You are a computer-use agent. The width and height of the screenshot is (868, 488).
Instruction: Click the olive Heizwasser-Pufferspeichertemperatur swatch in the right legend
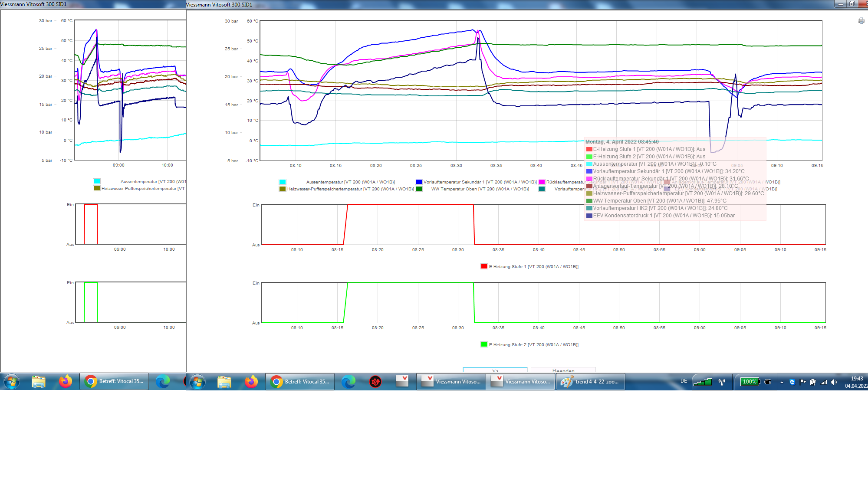[283, 189]
